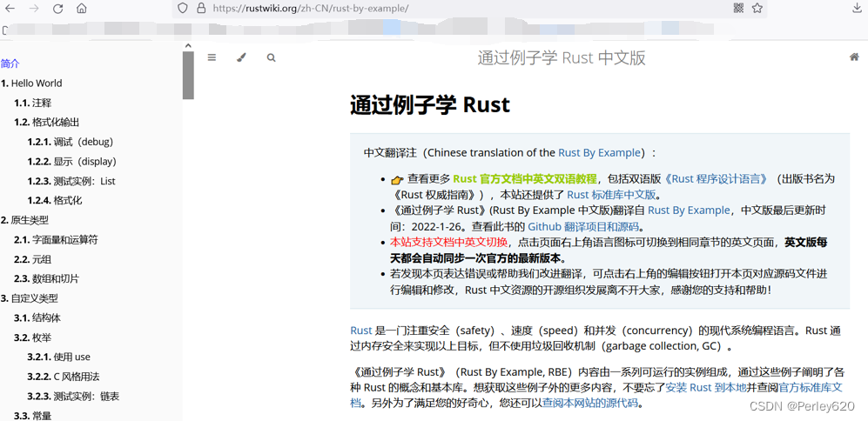Open the theme picker paintbrush icon

coord(241,57)
